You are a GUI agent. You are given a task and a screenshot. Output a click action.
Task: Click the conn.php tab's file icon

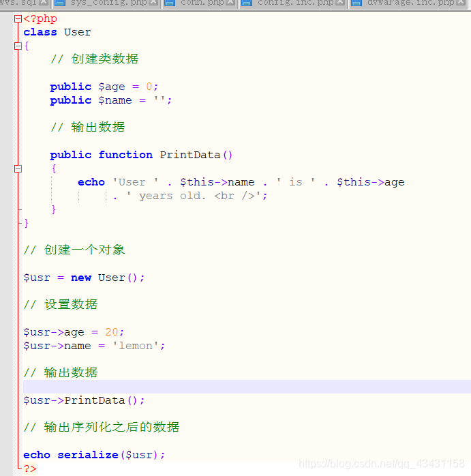click(170, 3)
